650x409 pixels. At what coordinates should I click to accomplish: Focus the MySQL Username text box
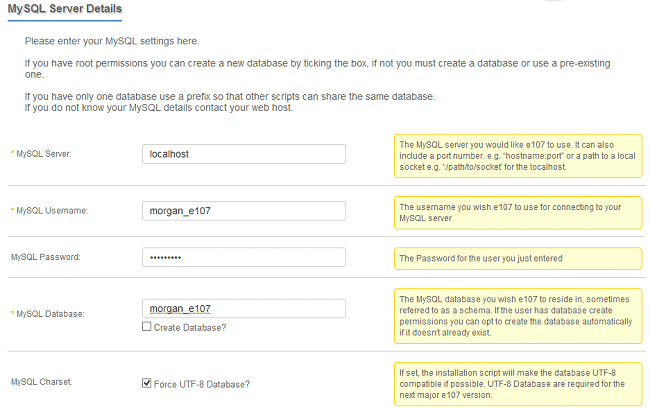[244, 210]
